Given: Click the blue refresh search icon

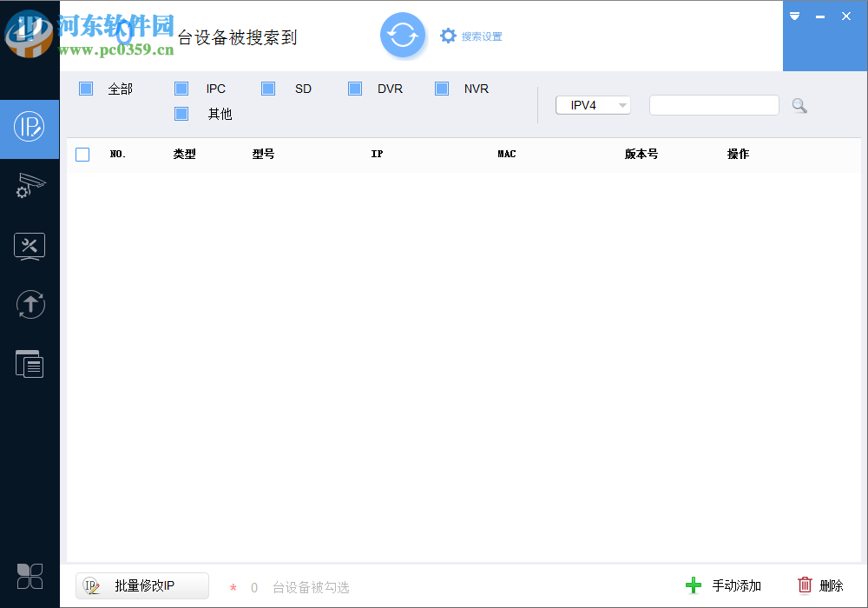Looking at the screenshot, I should [403, 36].
